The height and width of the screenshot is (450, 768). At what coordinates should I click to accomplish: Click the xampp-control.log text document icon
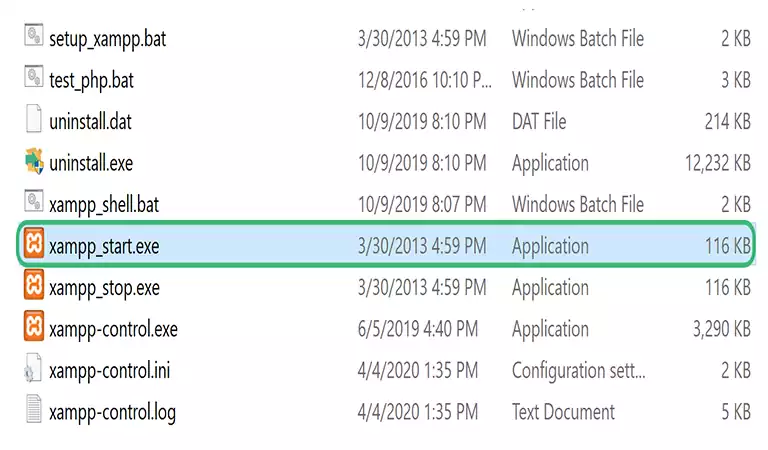[33, 409]
